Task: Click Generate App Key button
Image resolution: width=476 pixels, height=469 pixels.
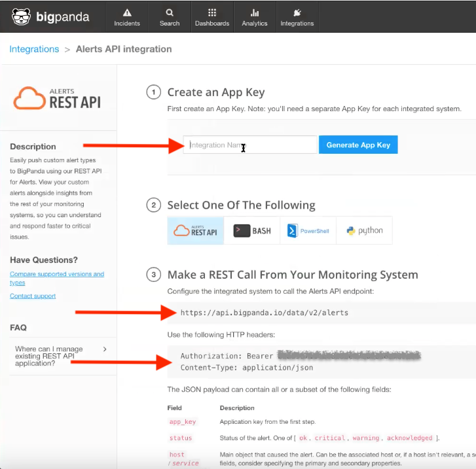Action: pyautogui.click(x=358, y=145)
